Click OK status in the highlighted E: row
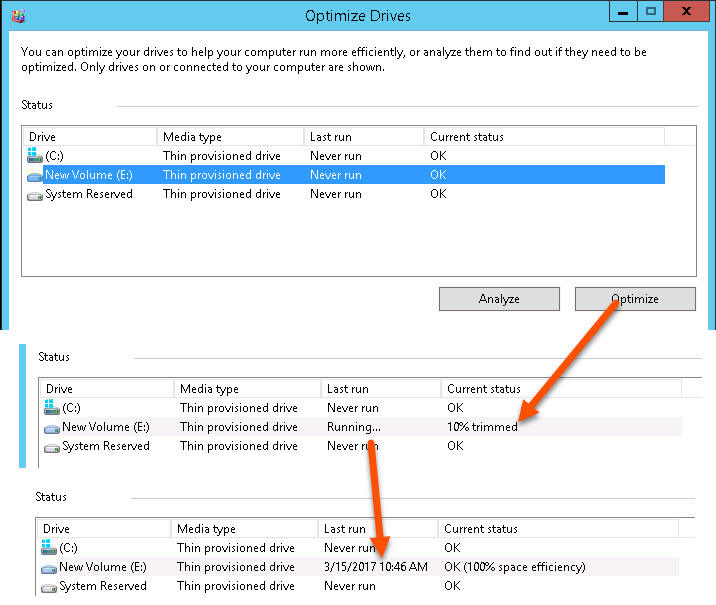The width and height of the screenshot is (716, 605). 438,175
